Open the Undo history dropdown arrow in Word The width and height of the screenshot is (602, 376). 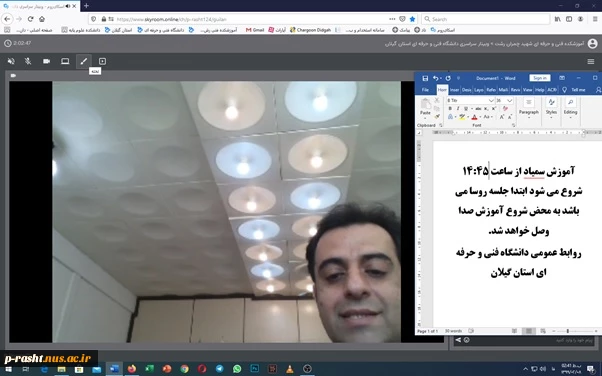441,78
